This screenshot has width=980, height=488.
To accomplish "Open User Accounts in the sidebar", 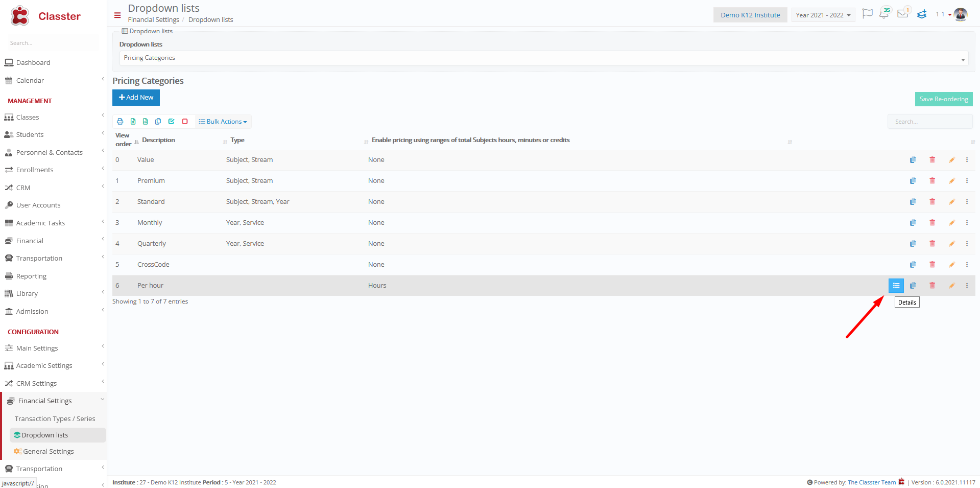I will [x=54, y=205].
